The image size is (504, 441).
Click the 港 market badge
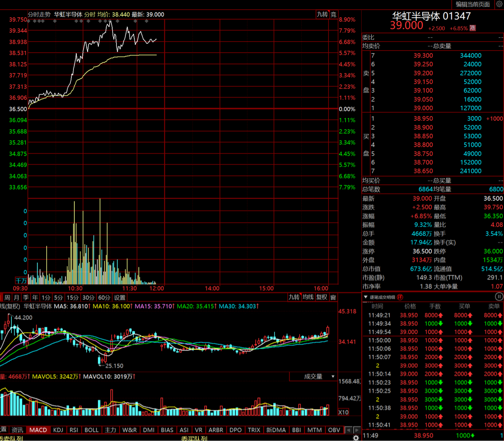pos(472,28)
